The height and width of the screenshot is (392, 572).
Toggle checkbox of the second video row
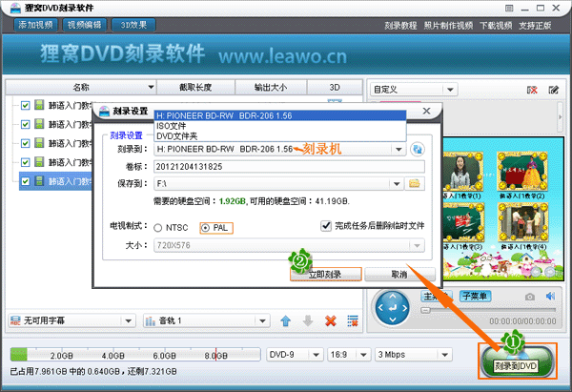pos(25,124)
